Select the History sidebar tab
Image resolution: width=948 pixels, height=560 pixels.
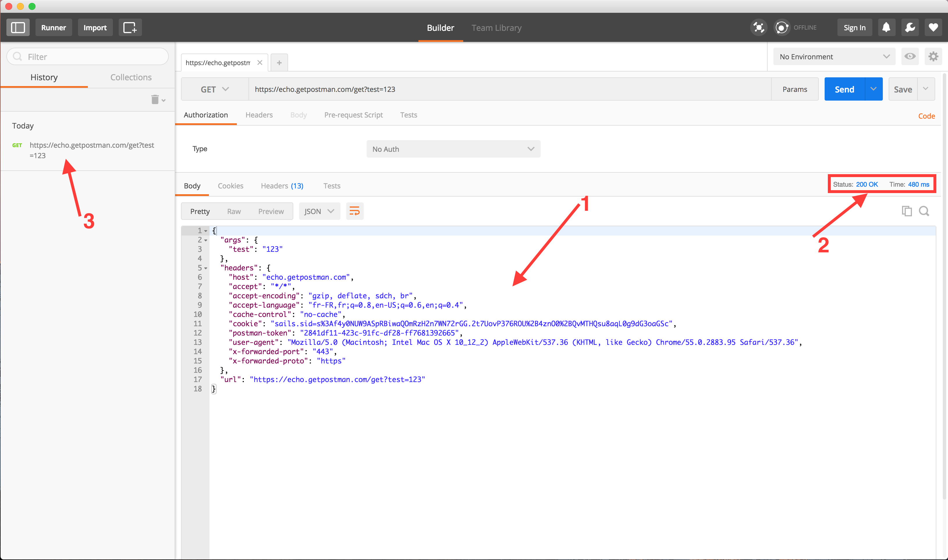point(44,77)
